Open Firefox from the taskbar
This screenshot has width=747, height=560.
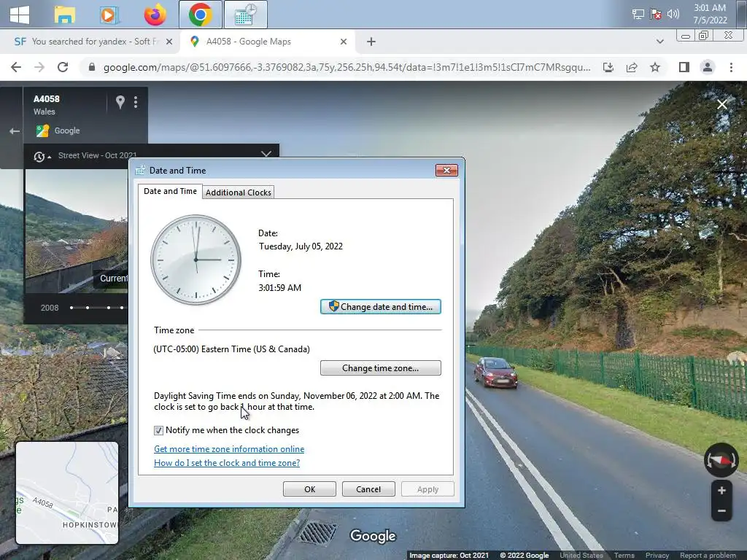pyautogui.click(x=155, y=15)
